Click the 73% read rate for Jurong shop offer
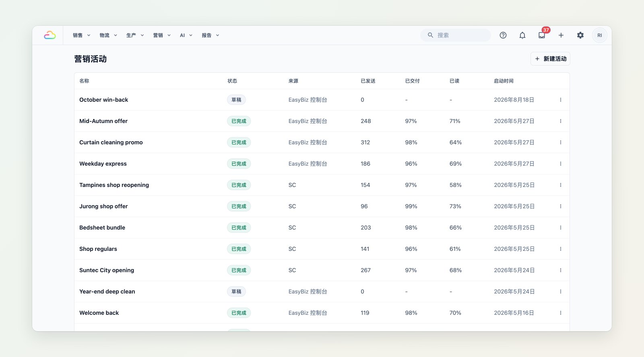This screenshot has height=357, width=644. tap(455, 206)
